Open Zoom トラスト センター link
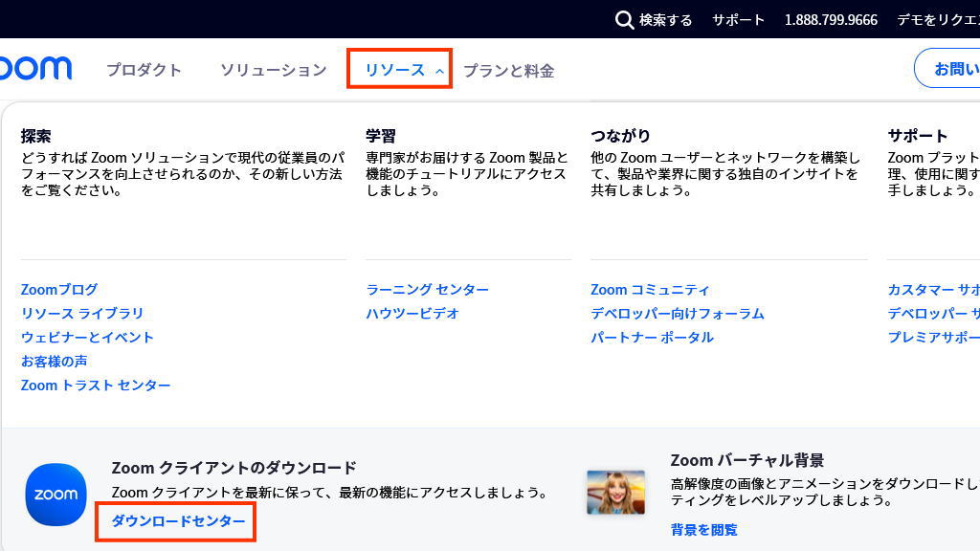 click(x=96, y=386)
